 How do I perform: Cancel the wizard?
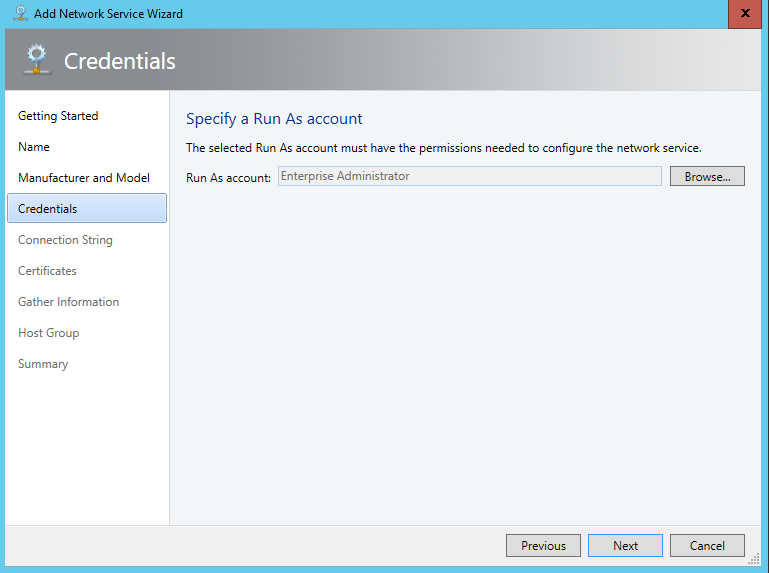(707, 546)
